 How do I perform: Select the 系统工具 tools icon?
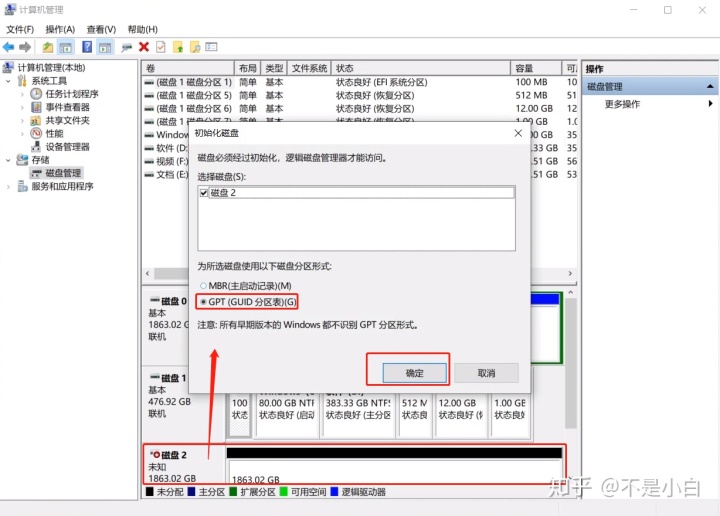click(22, 81)
